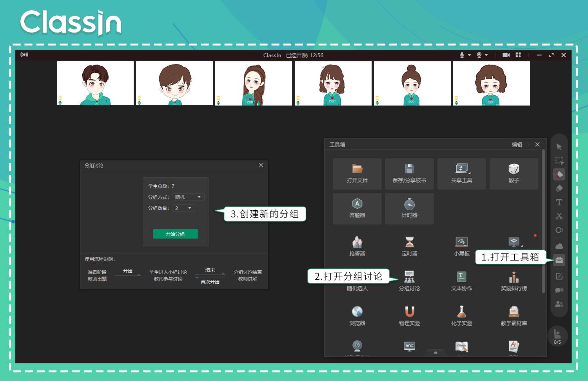Click the ClassIn open-book icon in toolbox
The image size is (588, 381).
[462, 346]
